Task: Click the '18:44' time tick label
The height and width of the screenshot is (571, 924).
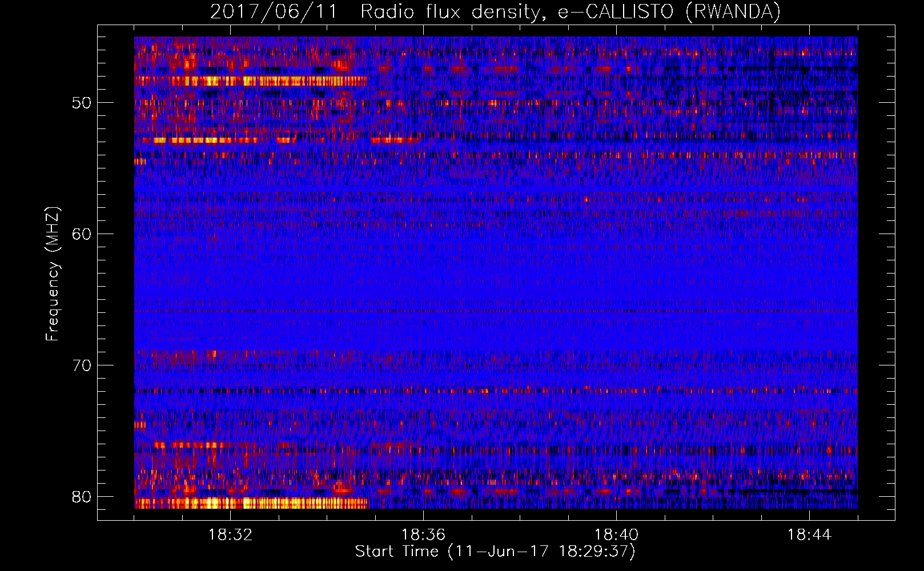Action: point(809,535)
